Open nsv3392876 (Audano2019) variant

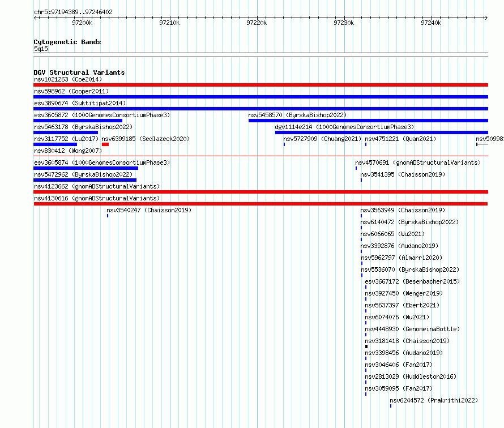[x=399, y=246]
